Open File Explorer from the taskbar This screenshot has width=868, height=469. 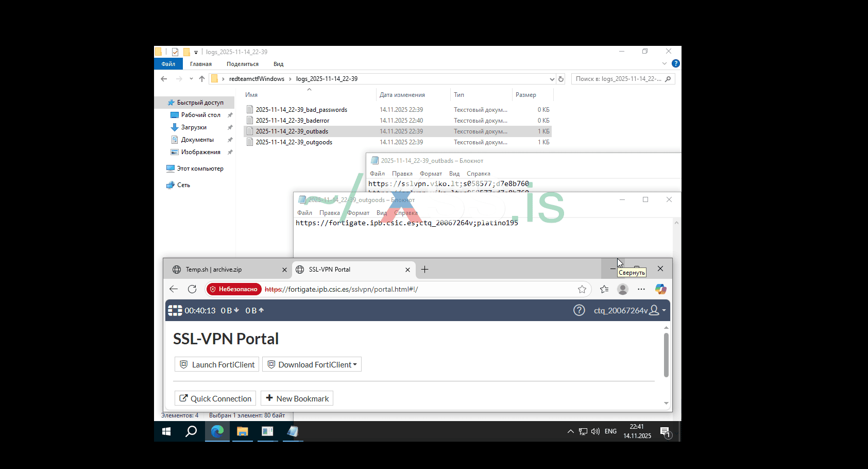[x=242, y=431]
